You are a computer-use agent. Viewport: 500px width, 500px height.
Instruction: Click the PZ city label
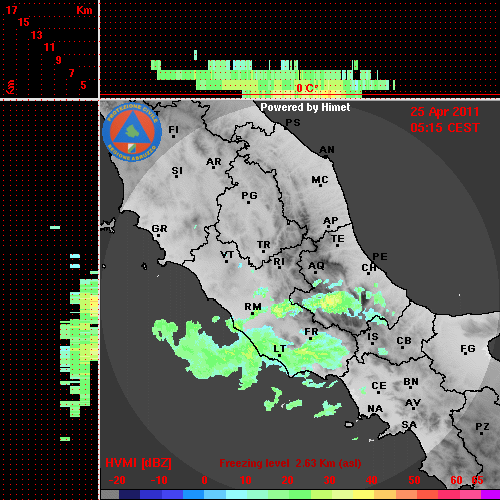(482, 427)
